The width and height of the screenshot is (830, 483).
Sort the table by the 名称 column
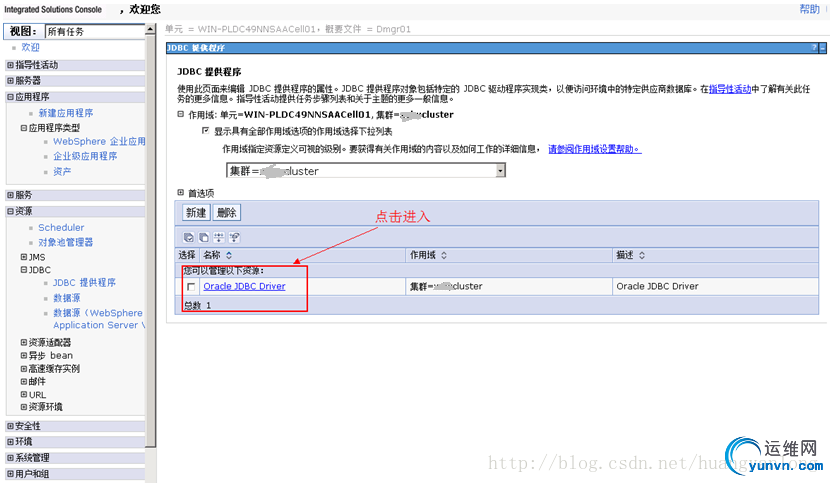pyautogui.click(x=229, y=255)
